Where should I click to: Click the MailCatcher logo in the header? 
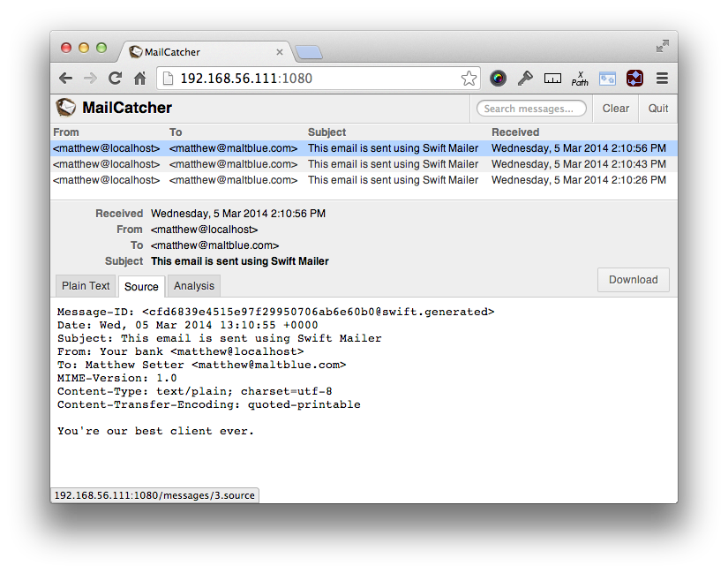[x=66, y=108]
